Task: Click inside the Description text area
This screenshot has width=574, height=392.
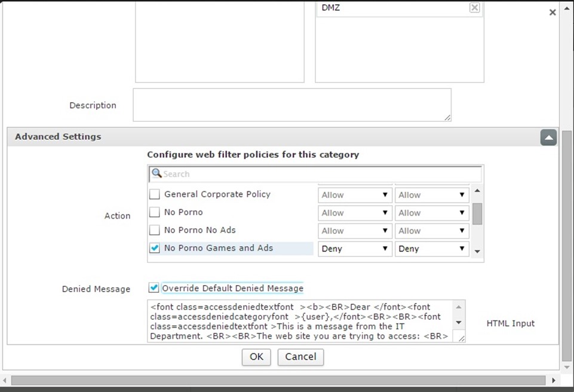Action: 291,105
